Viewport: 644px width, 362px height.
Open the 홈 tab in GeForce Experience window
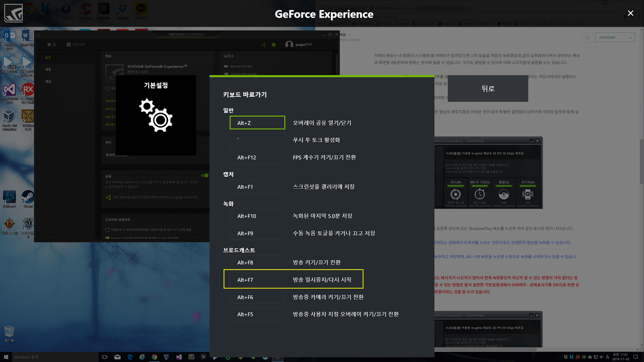coord(52,45)
